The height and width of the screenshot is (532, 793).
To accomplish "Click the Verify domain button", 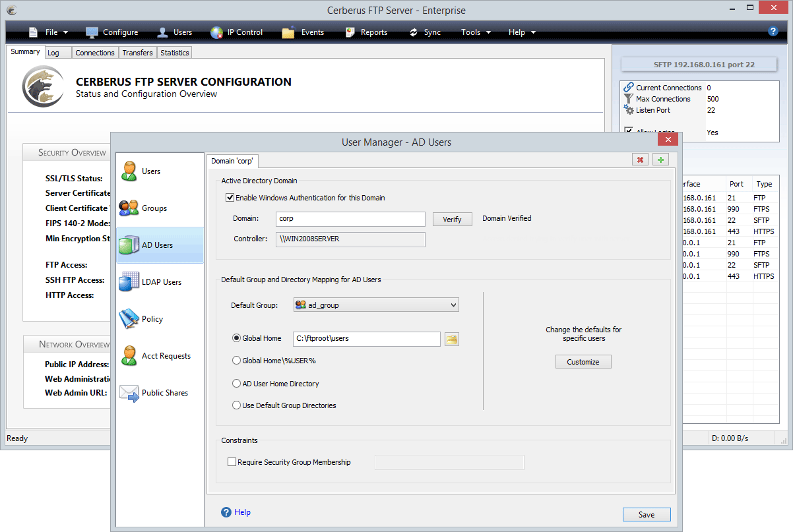I will (x=453, y=220).
